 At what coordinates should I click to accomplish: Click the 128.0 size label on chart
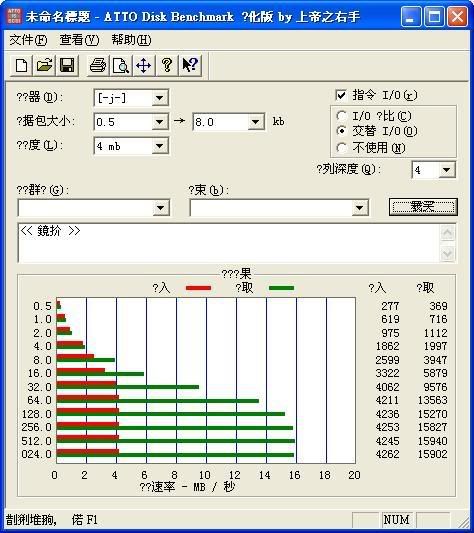point(36,414)
